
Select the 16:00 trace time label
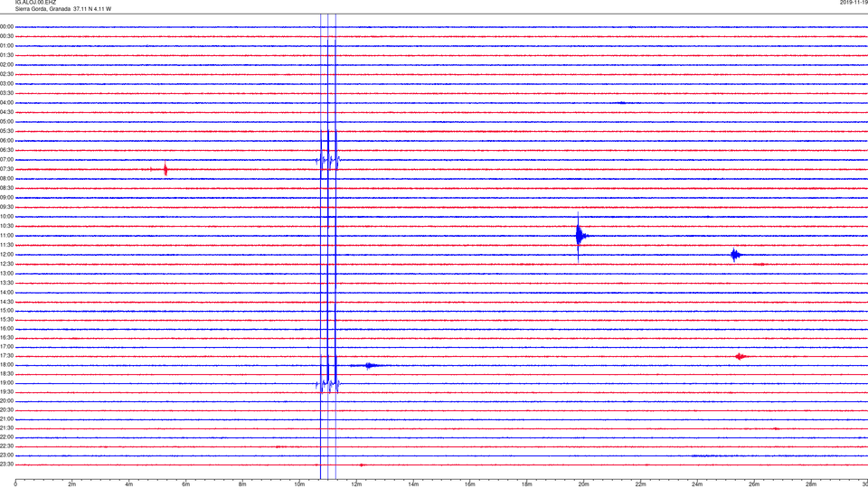6,329
